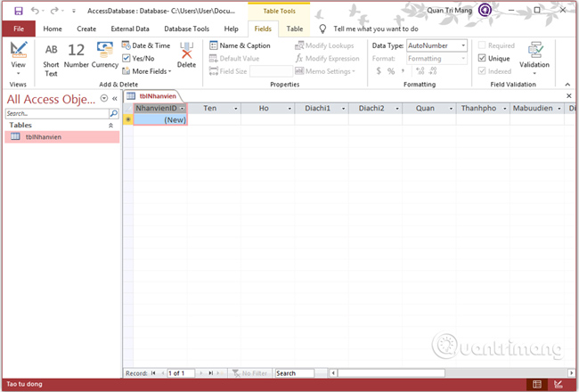Open the More Fields dropdown

(147, 71)
